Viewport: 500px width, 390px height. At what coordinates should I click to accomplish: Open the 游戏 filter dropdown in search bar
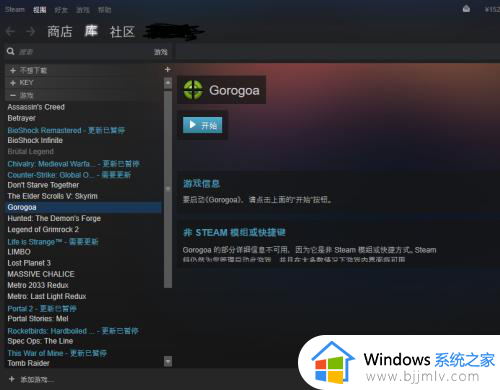coord(161,52)
